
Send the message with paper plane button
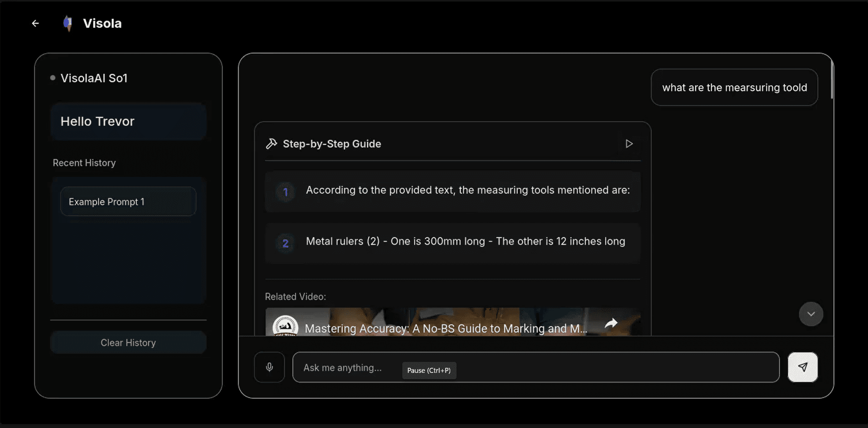(x=803, y=367)
